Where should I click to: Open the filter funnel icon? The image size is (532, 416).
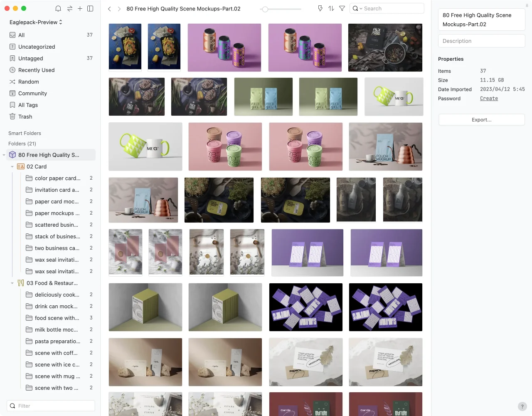[342, 8]
